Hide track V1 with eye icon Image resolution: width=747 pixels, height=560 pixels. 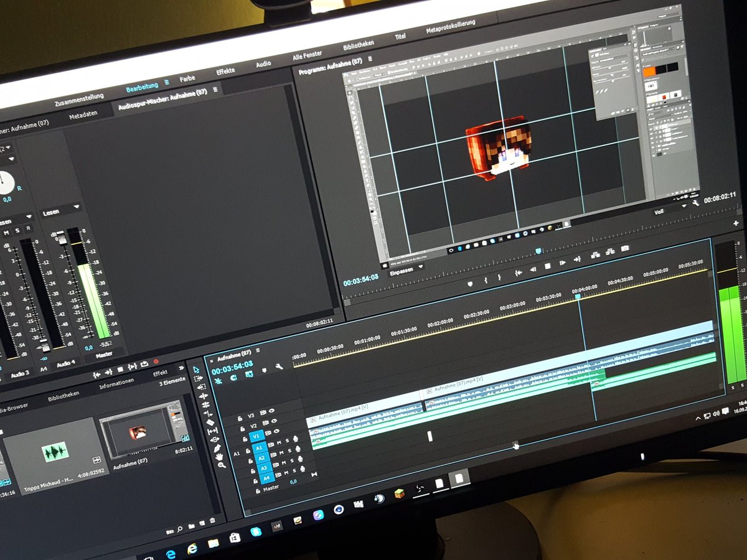276,431
